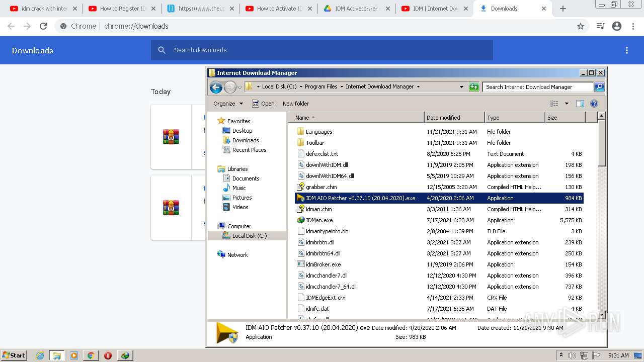644x362 pixels.
Task: Click the search magnifier in Explorer search box
Action: pyautogui.click(x=599, y=87)
